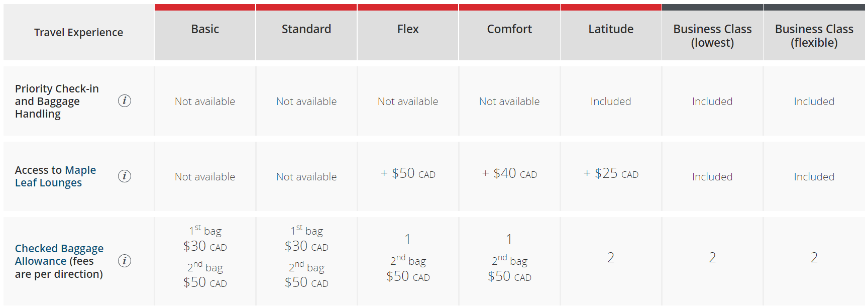Open info icon for Priority Check-in row
This screenshot has height=308, width=868.
[125, 101]
